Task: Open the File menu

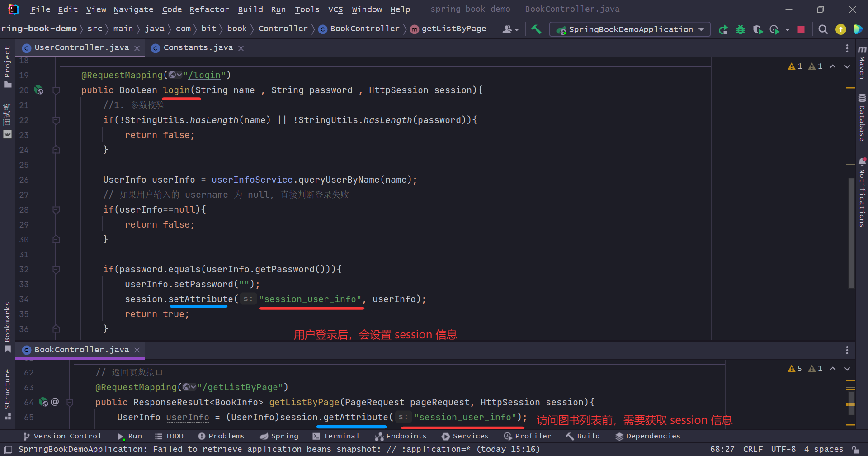Action: point(40,9)
